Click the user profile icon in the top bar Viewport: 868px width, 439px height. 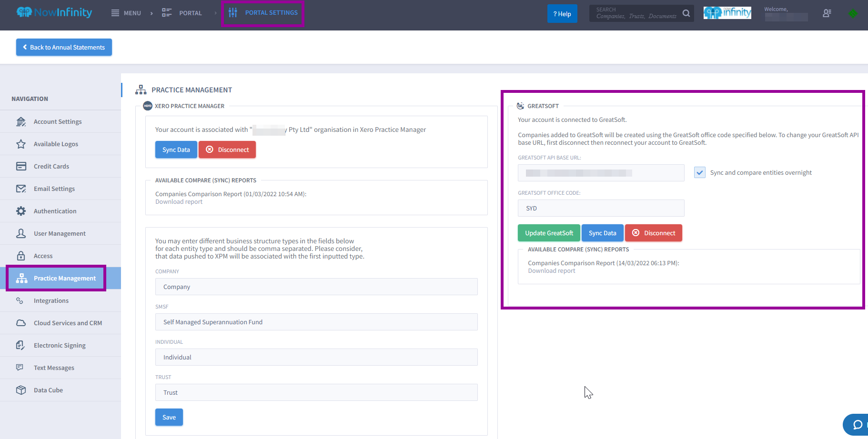pos(827,13)
